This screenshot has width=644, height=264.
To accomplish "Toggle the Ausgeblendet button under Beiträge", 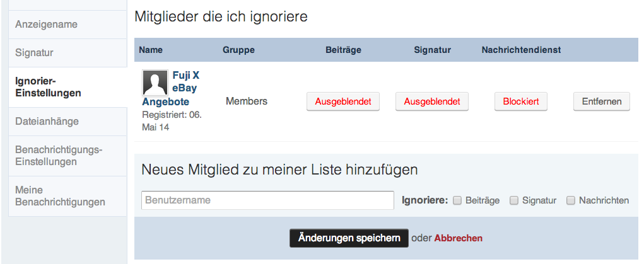I will [x=343, y=101].
